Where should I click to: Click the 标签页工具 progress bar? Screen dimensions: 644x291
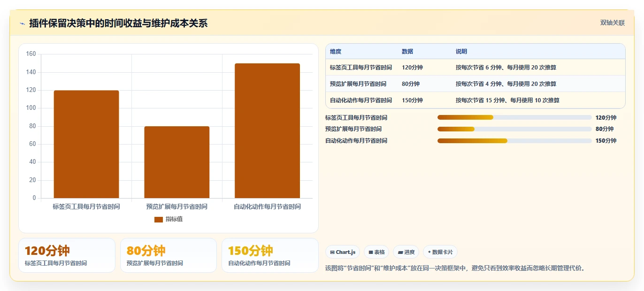point(514,117)
